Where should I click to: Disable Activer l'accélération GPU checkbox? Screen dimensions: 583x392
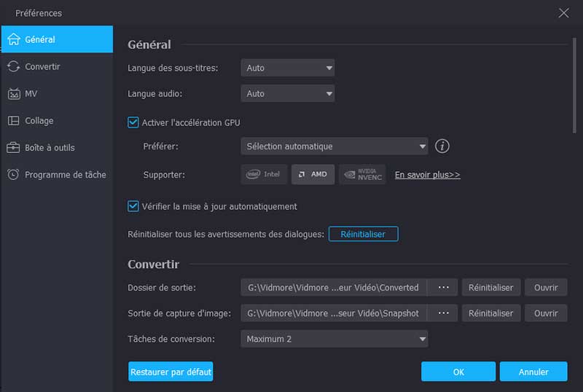click(x=133, y=122)
